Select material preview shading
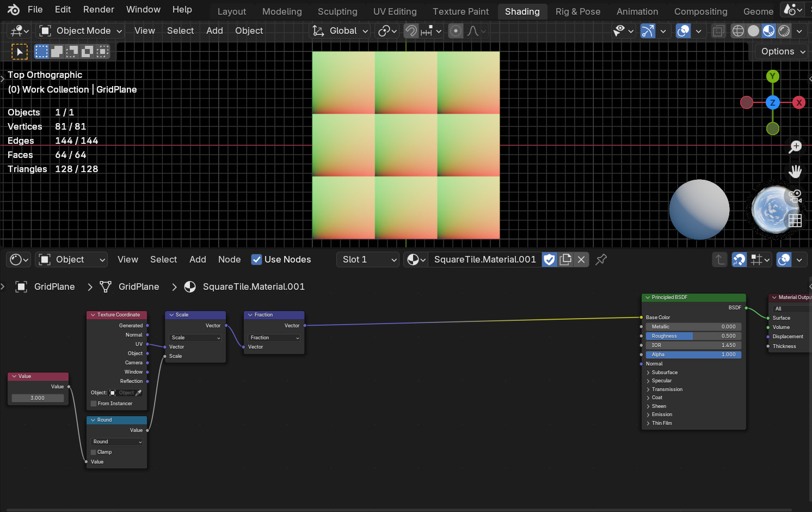The image size is (812, 512). click(768, 31)
